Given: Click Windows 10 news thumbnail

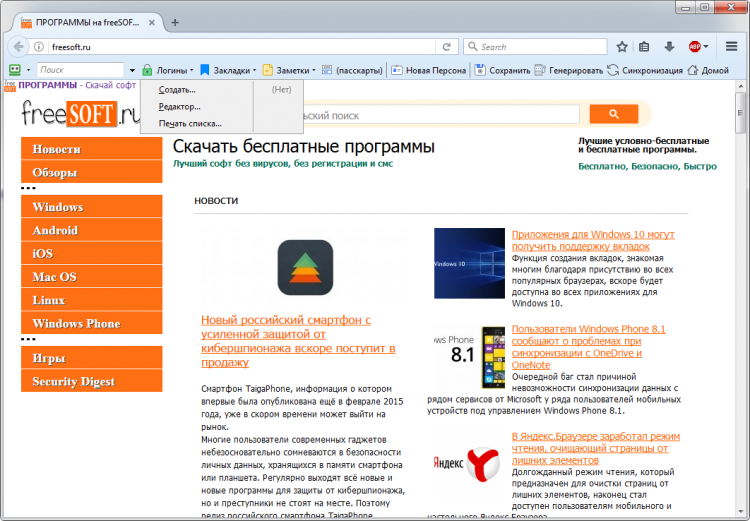Looking at the screenshot, I should click(469, 263).
